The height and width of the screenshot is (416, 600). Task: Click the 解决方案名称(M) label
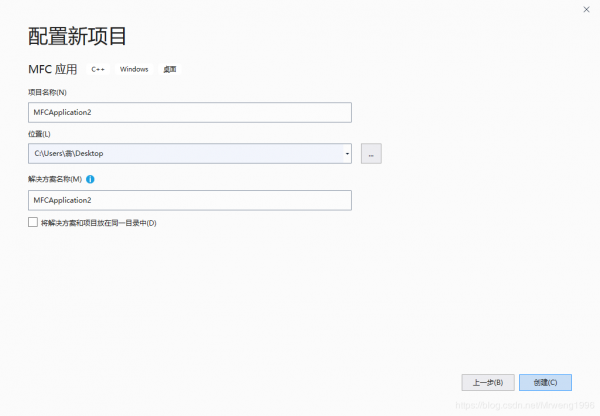(55, 179)
